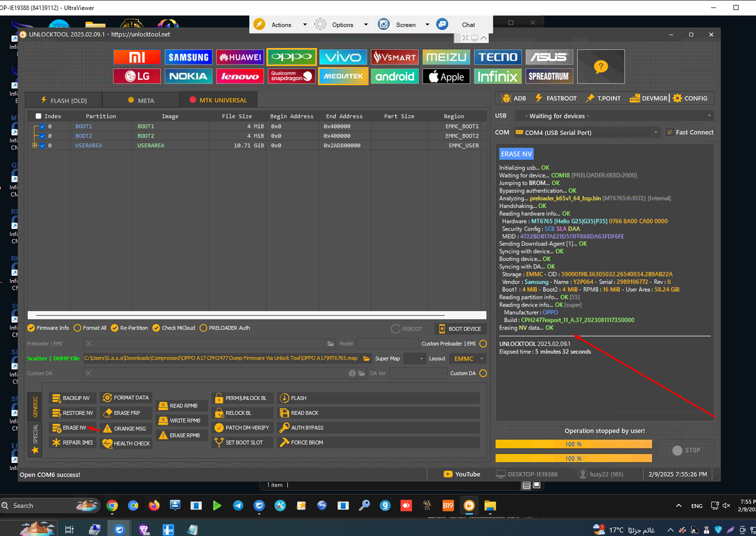Viewport: 756px width, 536px height.
Task: Click horizontal scrollbar under partition table
Action: (257, 315)
